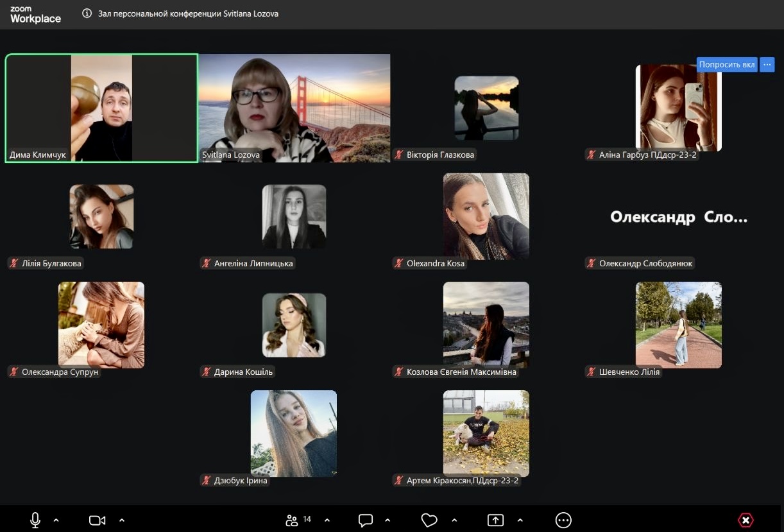
Task: Click the red end meeting icon
Action: [x=746, y=520]
